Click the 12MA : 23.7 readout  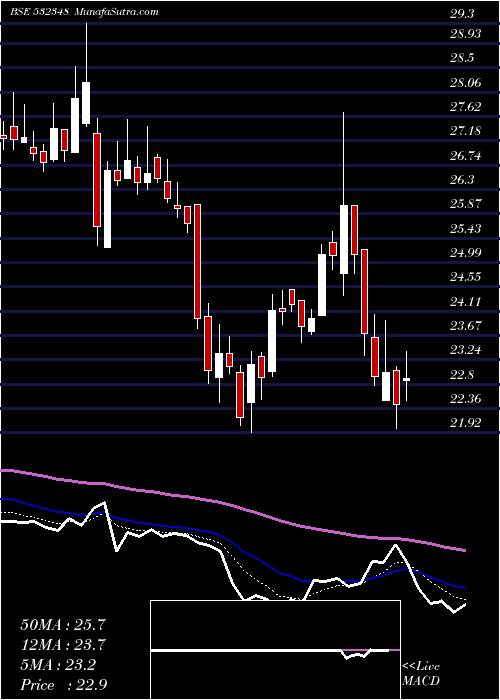coord(62,645)
